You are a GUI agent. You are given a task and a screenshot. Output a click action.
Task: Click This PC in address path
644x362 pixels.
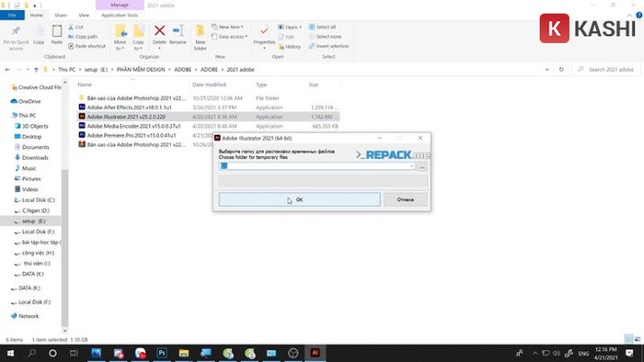[66, 70]
